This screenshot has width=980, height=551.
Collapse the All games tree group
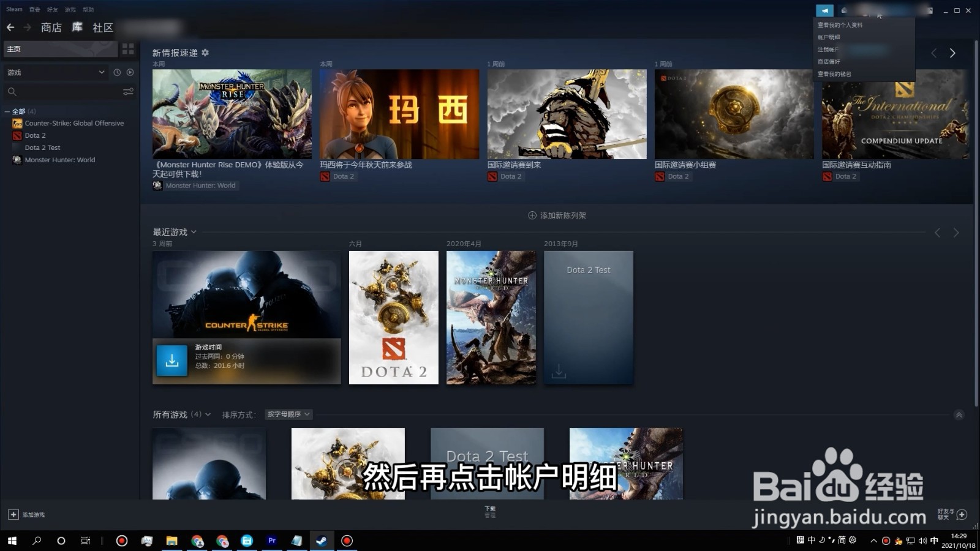(x=7, y=111)
